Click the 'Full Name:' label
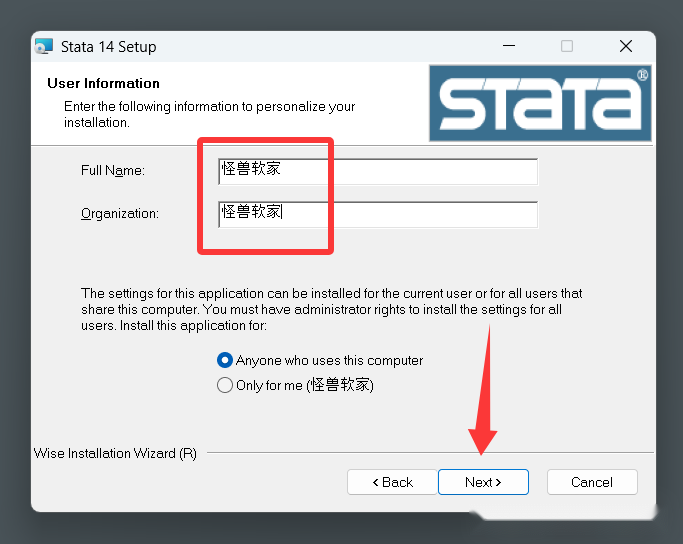Viewport: 683px width, 544px height. [113, 170]
